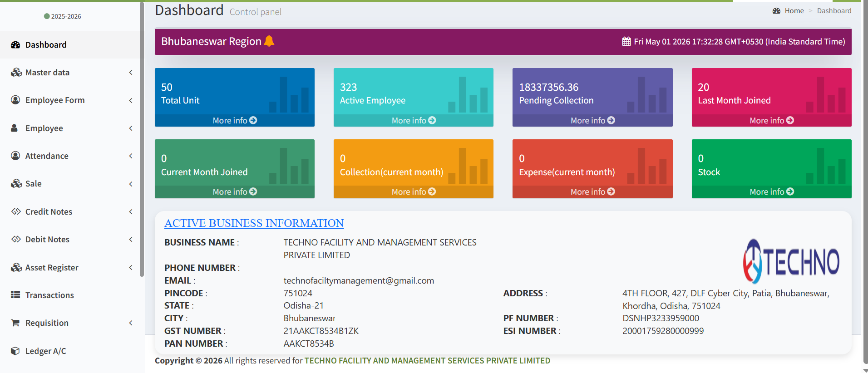This screenshot has height=373, width=868.
Task: Open the Transactions menu item
Action: 70,295
